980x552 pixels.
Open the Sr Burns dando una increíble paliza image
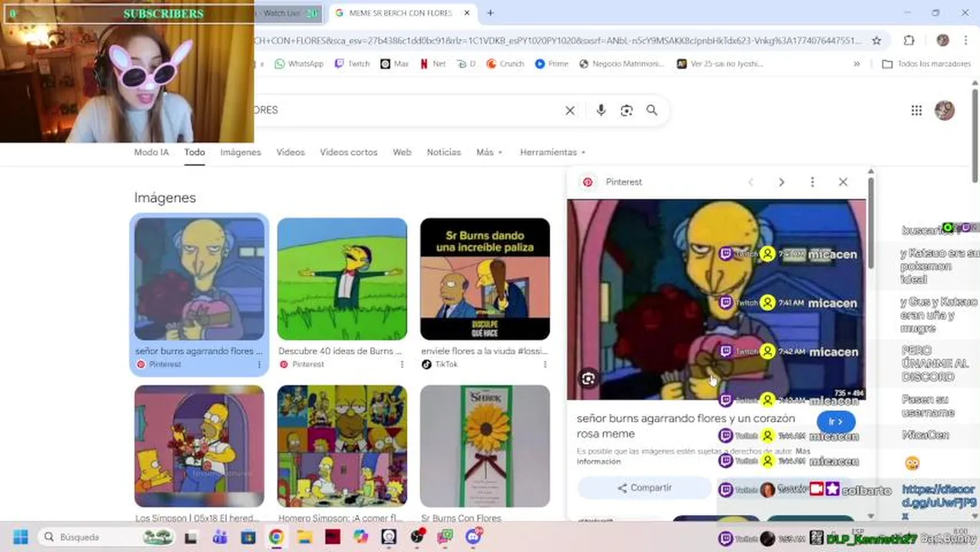[x=485, y=279]
